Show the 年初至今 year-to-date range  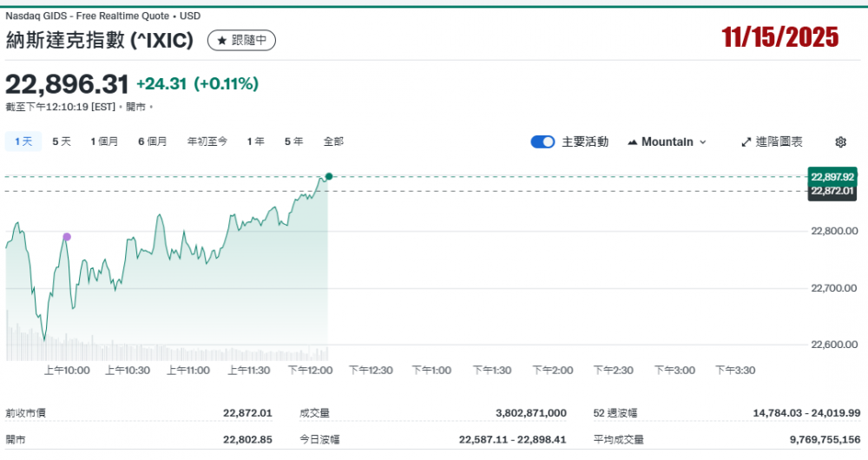coord(207,141)
